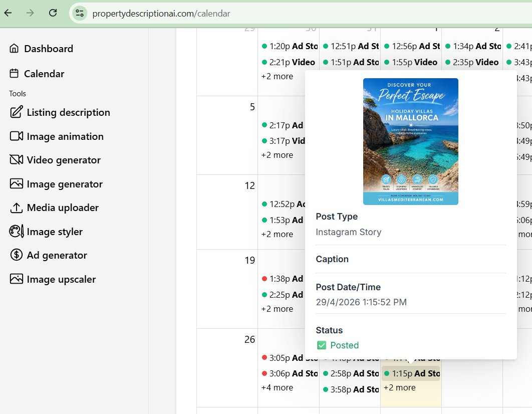Open the failed 3:06p Ad Story event
The height and width of the screenshot is (414, 532).
(x=290, y=373)
